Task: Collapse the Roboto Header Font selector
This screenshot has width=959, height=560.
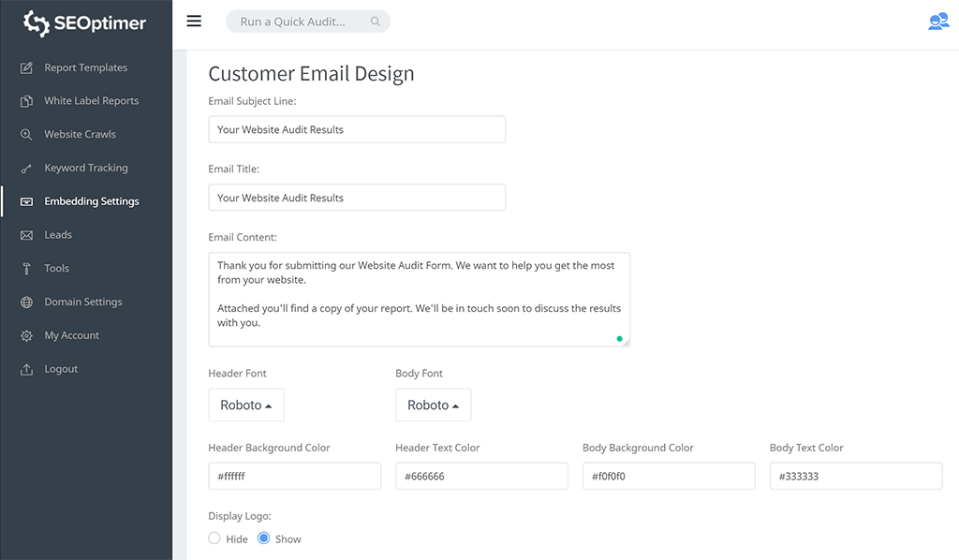Action: click(245, 405)
